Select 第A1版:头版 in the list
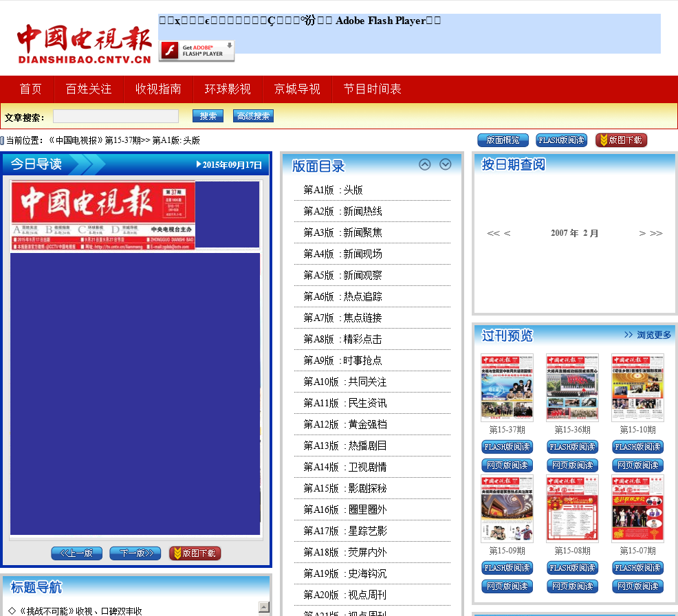The height and width of the screenshot is (616, 678). click(x=333, y=190)
